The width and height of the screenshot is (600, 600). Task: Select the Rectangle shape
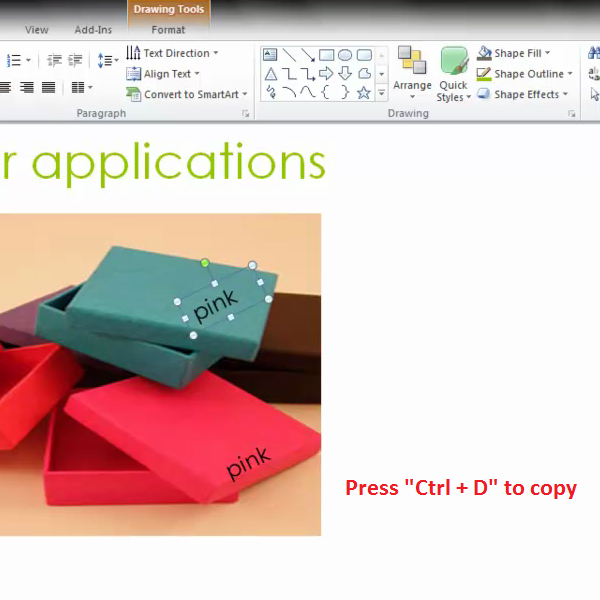pyautogui.click(x=326, y=55)
